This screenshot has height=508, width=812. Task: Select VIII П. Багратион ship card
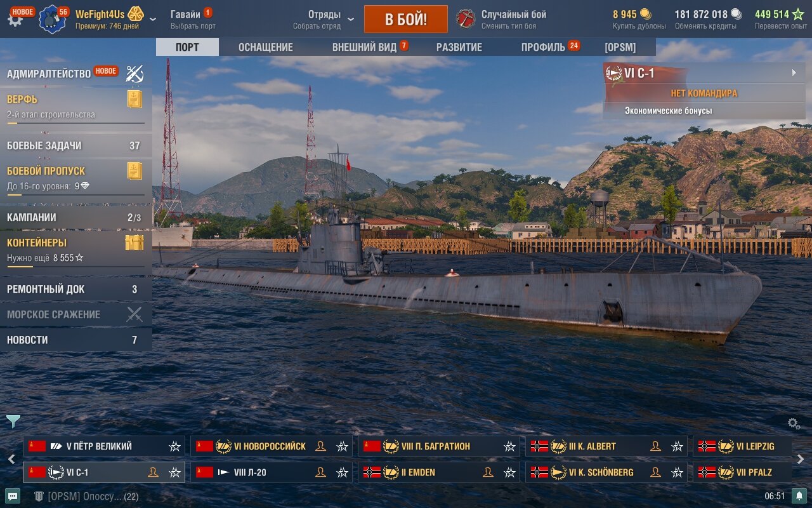[x=439, y=446]
